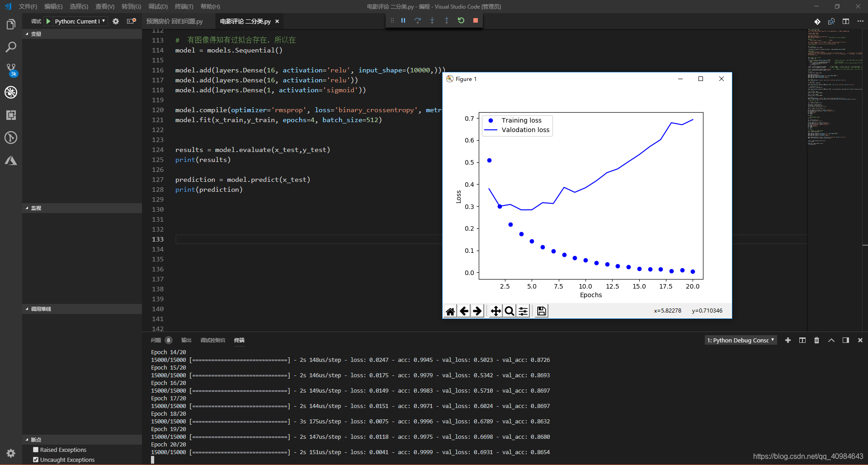Go forward to next view in Figure 1
Image resolution: width=868 pixels, height=465 pixels.
pos(477,311)
